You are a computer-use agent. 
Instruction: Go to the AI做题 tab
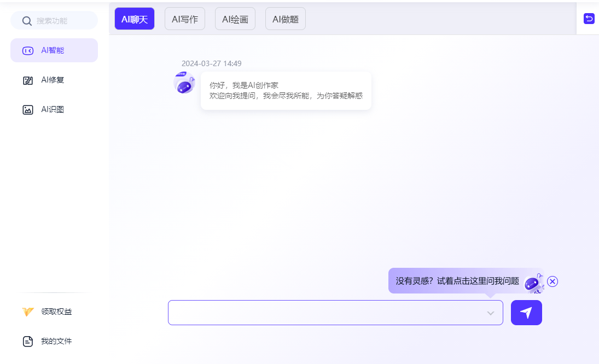coord(286,19)
